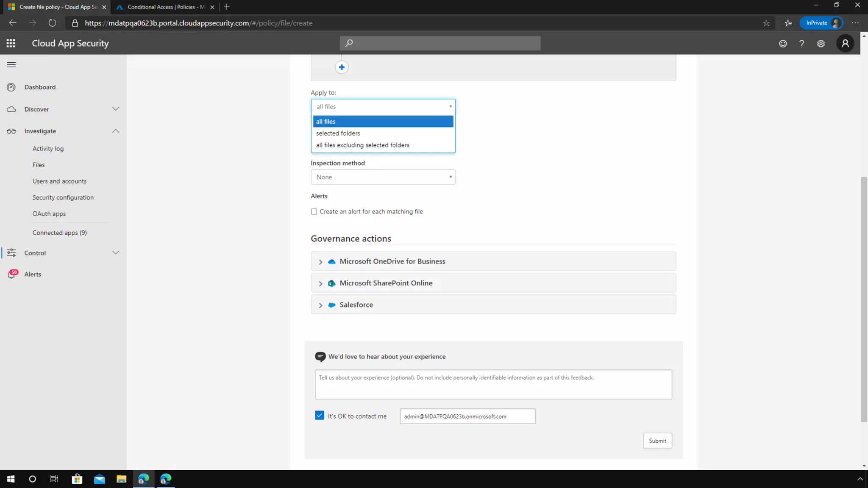
Task: Open the feedback smiley icon
Action: click(x=783, y=44)
